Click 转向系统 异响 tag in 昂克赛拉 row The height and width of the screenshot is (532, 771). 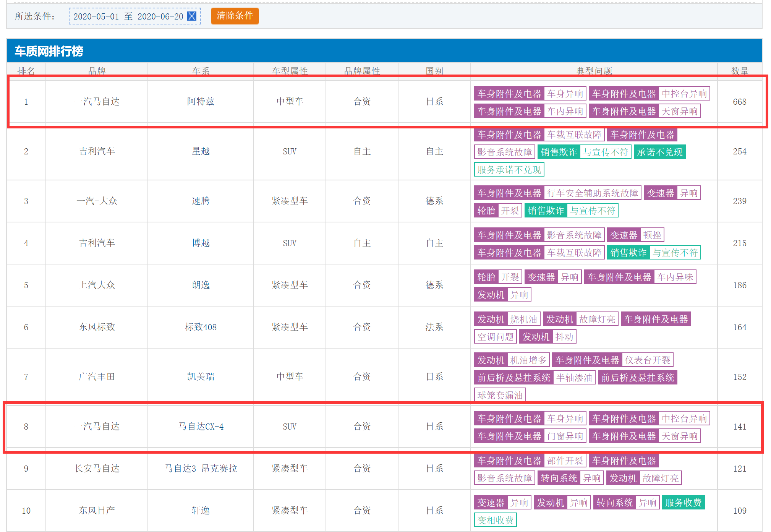coord(571,478)
